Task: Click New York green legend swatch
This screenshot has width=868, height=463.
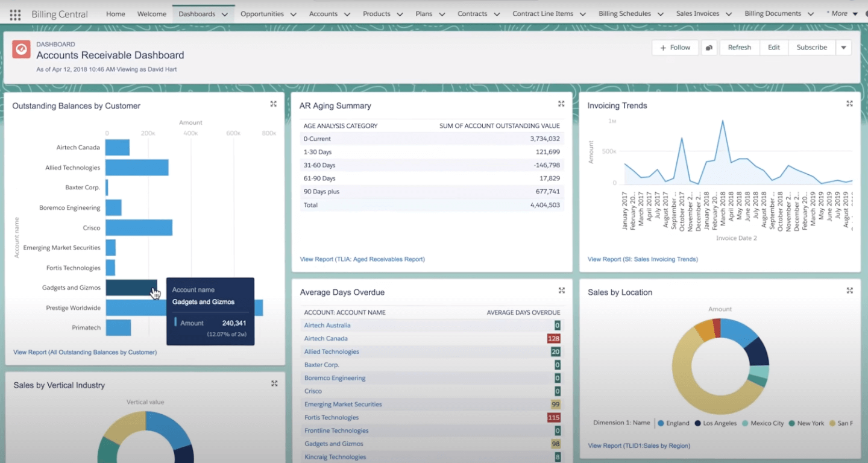Action: 792,423
